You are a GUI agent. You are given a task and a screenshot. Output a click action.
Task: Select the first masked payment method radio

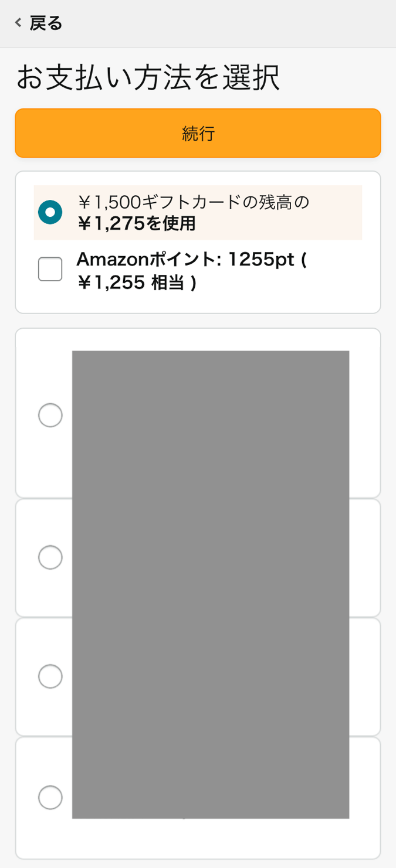[50, 415]
